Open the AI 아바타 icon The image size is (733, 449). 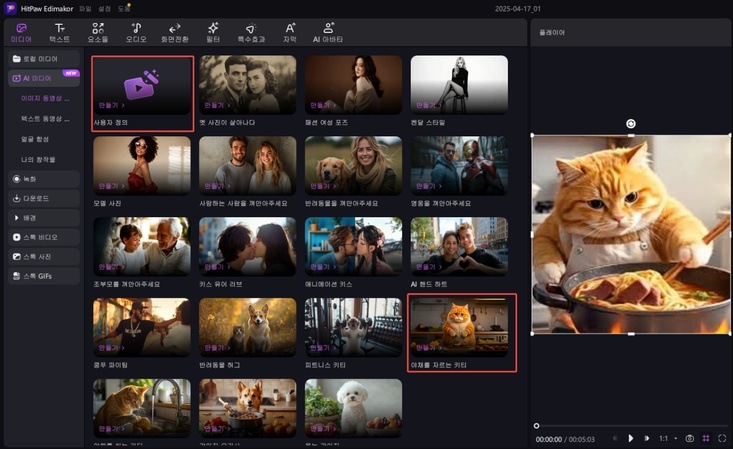(x=331, y=32)
